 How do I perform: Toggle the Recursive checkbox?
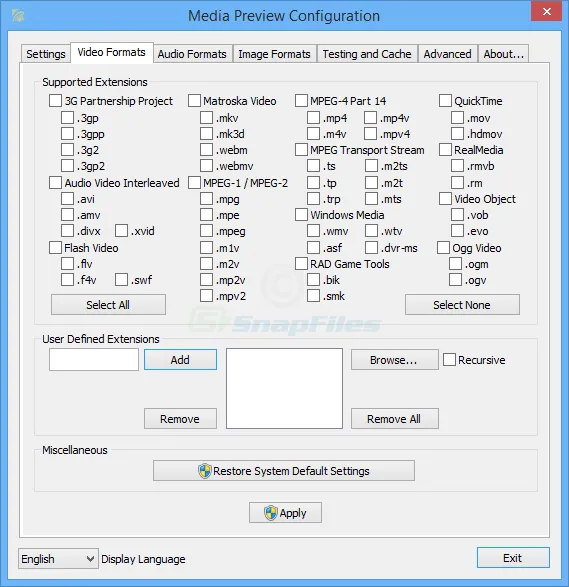[449, 360]
